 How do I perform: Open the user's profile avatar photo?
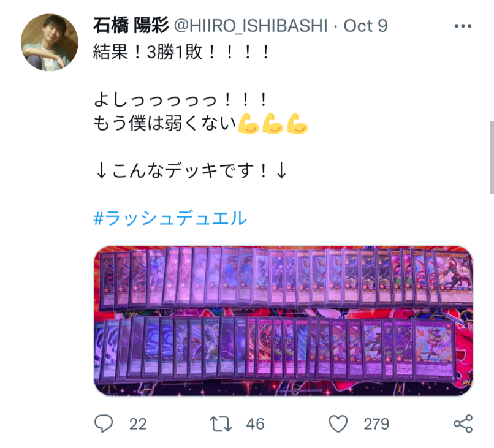(50, 42)
